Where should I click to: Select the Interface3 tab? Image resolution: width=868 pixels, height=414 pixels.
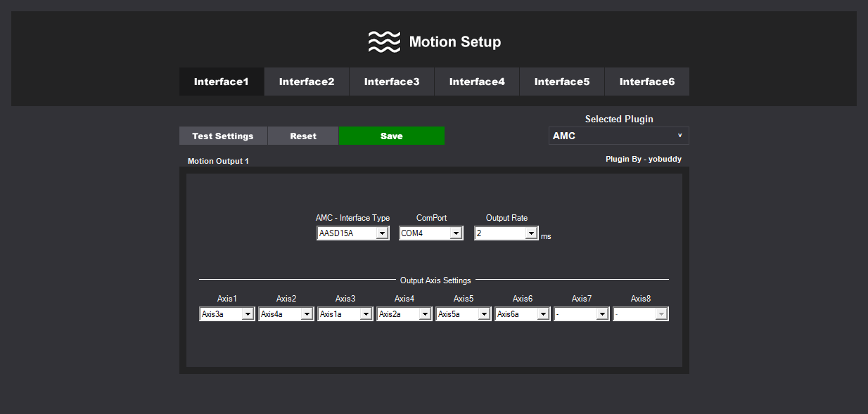coord(392,82)
